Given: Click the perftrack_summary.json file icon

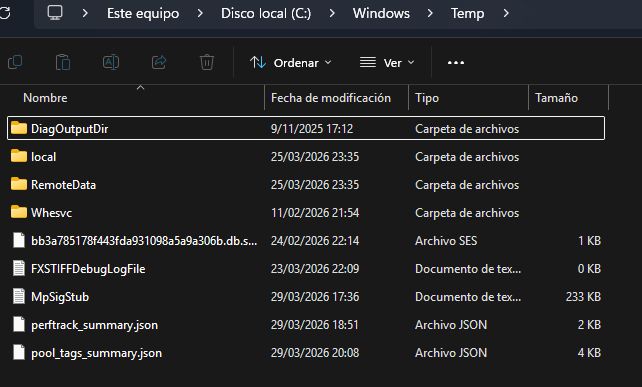Looking at the screenshot, I should pos(19,324).
